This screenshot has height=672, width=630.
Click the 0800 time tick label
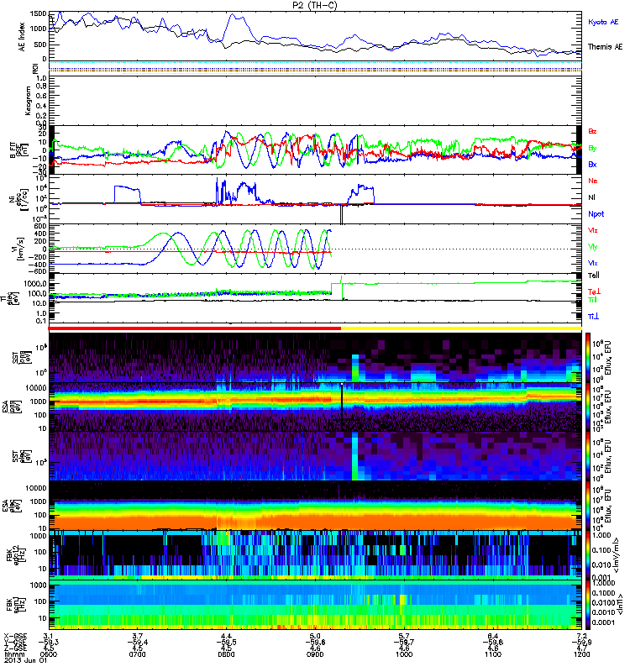226,654
